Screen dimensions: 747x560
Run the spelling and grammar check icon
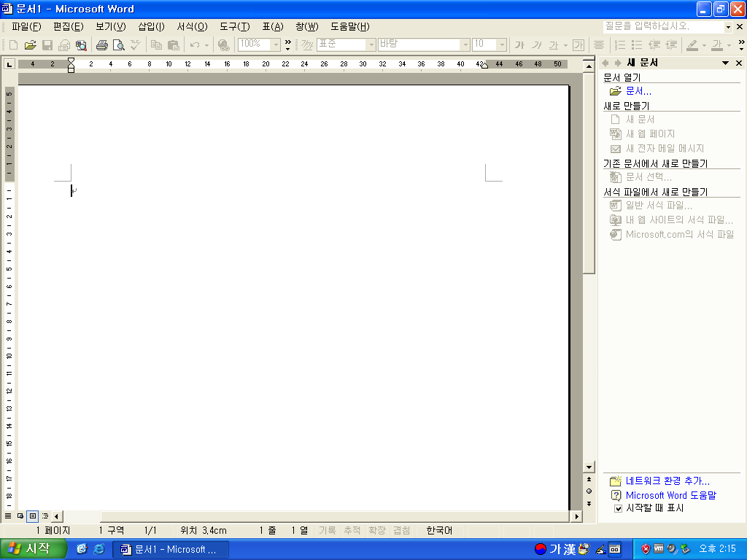pos(135,44)
